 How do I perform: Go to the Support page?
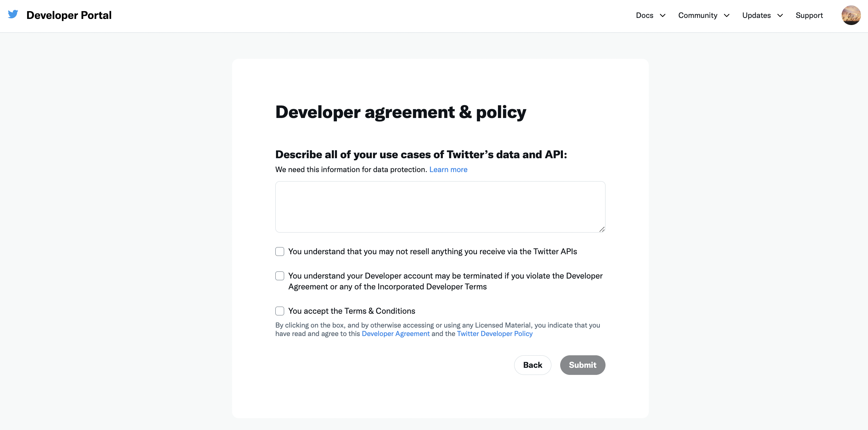click(x=809, y=16)
